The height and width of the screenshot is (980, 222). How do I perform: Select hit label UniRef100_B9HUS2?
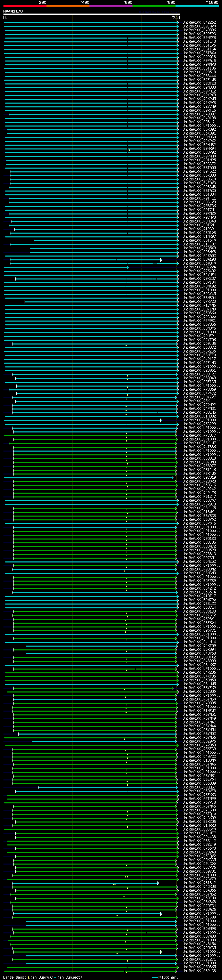point(199,145)
